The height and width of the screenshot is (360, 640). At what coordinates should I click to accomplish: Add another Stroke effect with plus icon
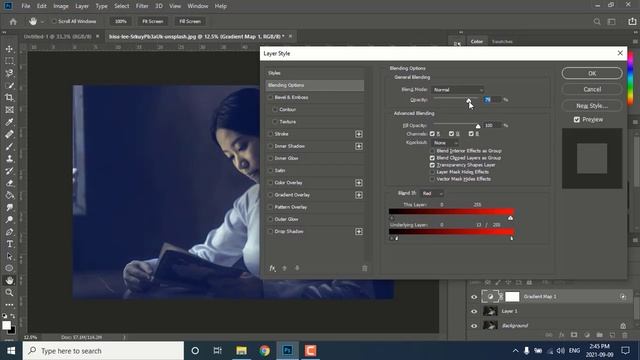click(x=358, y=134)
